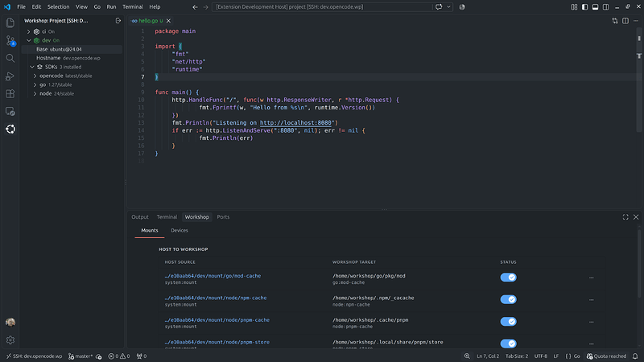Viewport: 644px width, 362px height.
Task: Open the ellipsis menu for node/pnpm-cache mount
Action: [592, 322]
